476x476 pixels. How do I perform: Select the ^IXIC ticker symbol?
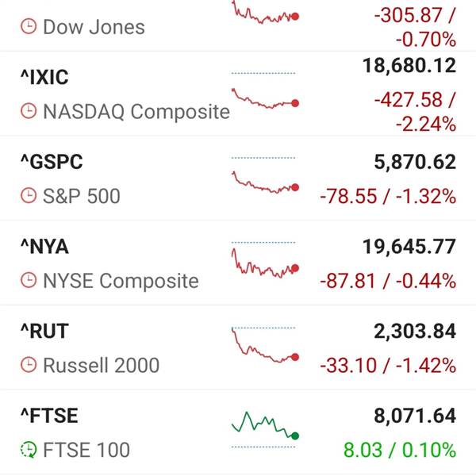[x=44, y=77]
